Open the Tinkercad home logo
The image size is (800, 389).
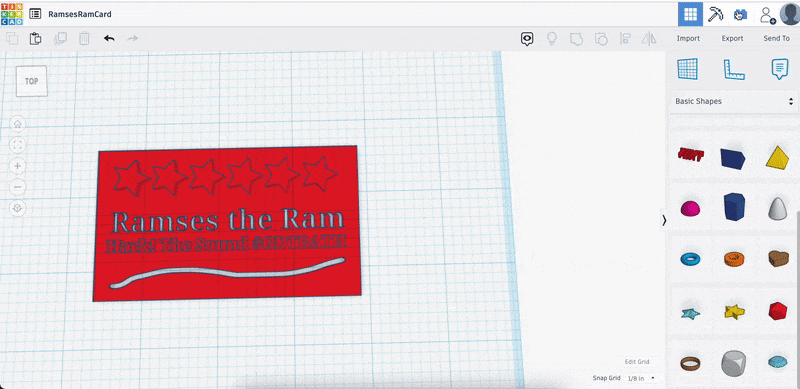pos(12,14)
